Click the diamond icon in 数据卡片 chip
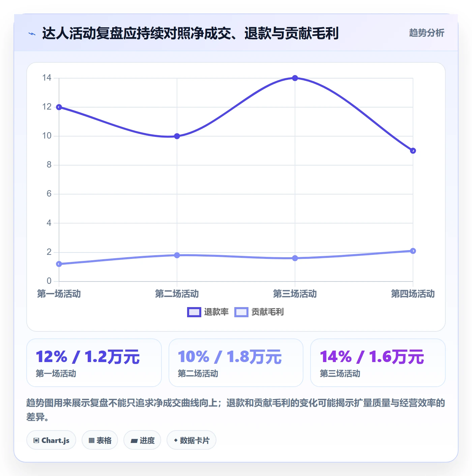Image resolution: width=472 pixels, height=476 pixels. coord(176,440)
